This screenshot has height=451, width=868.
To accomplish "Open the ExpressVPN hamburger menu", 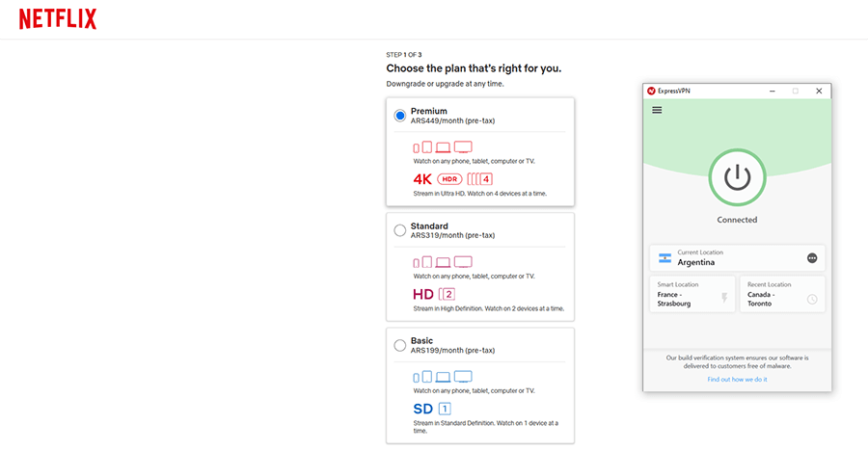I will point(657,110).
